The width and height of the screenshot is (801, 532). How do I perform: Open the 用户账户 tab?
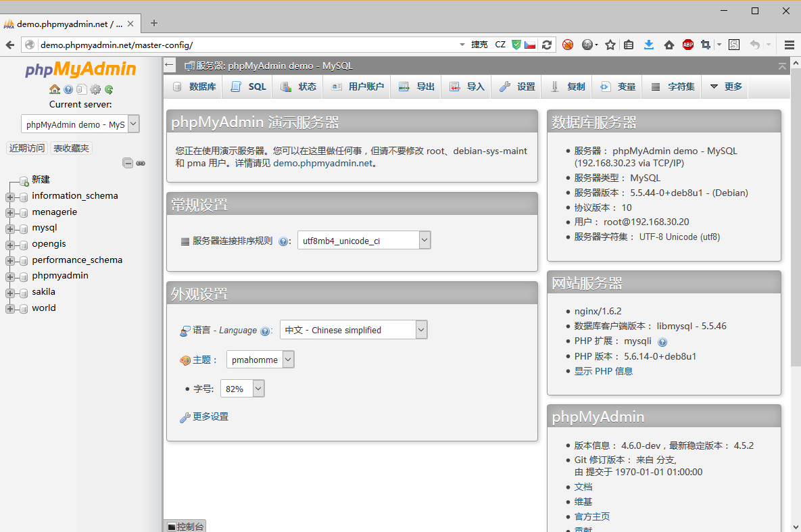358,87
